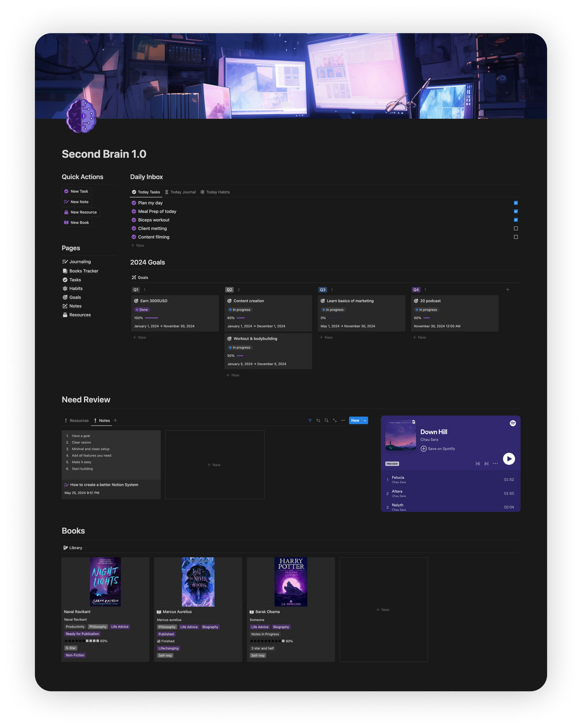Click the plus icon beside Save on Spotify
Viewport: 582px width, 728px height.
pyautogui.click(x=423, y=449)
